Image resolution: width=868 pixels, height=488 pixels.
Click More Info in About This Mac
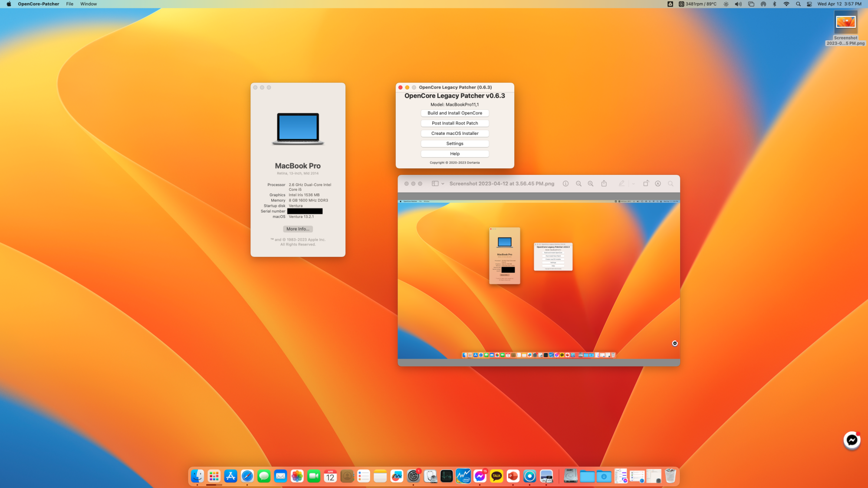point(298,229)
